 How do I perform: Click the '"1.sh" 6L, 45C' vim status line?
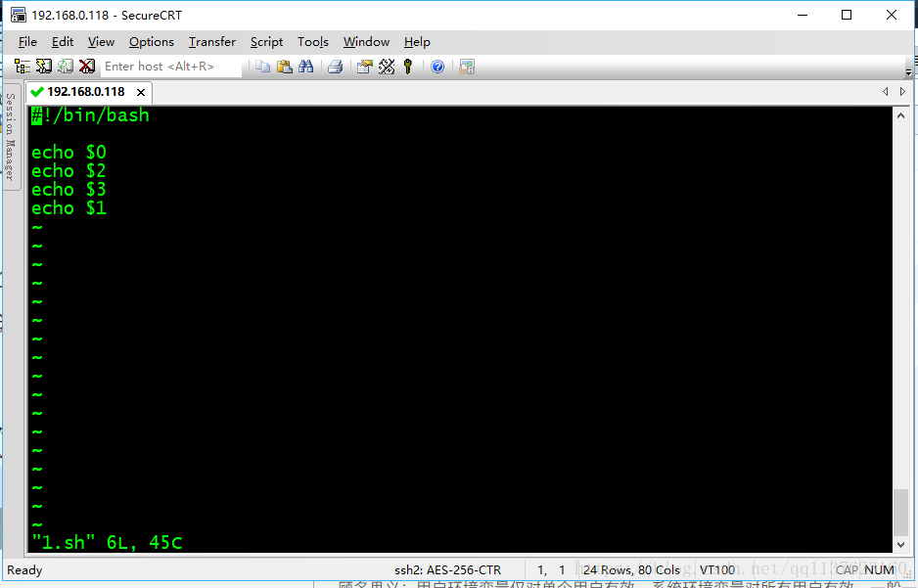point(107,542)
